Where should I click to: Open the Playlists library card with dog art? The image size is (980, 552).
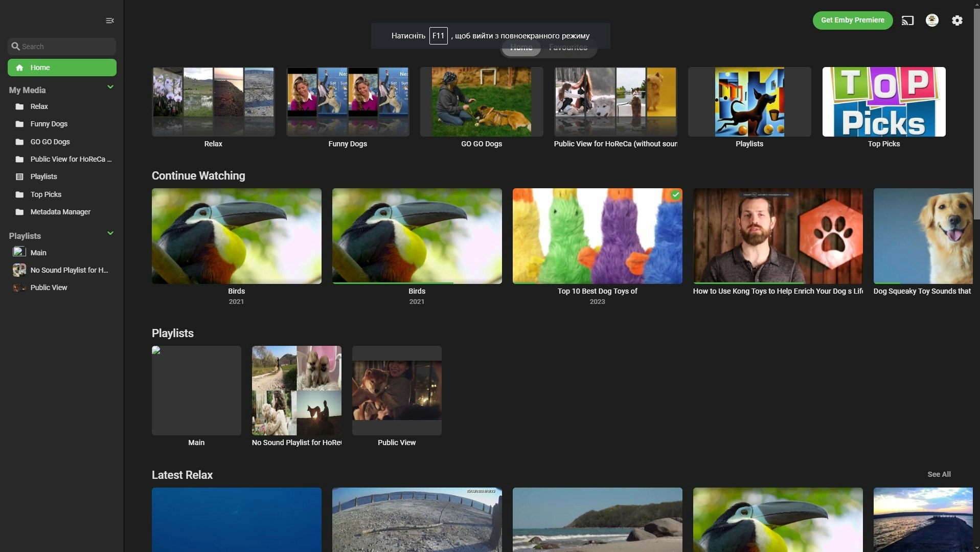(749, 102)
